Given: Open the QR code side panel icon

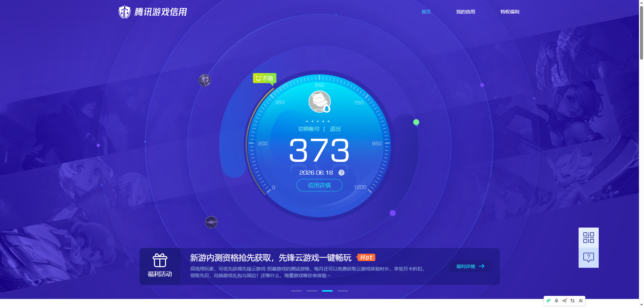Looking at the screenshot, I should 589,238.
